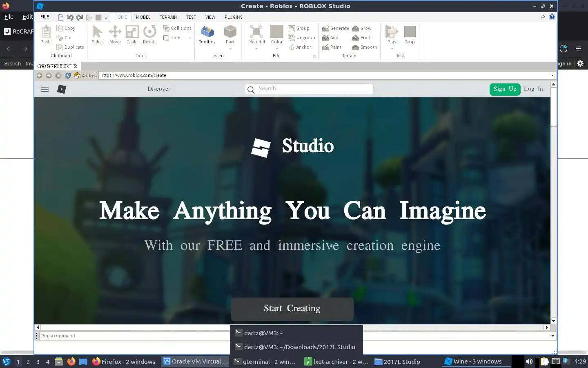The height and width of the screenshot is (368, 588).
Task: Insert a Part with the cube icon
Action: [x=230, y=32]
